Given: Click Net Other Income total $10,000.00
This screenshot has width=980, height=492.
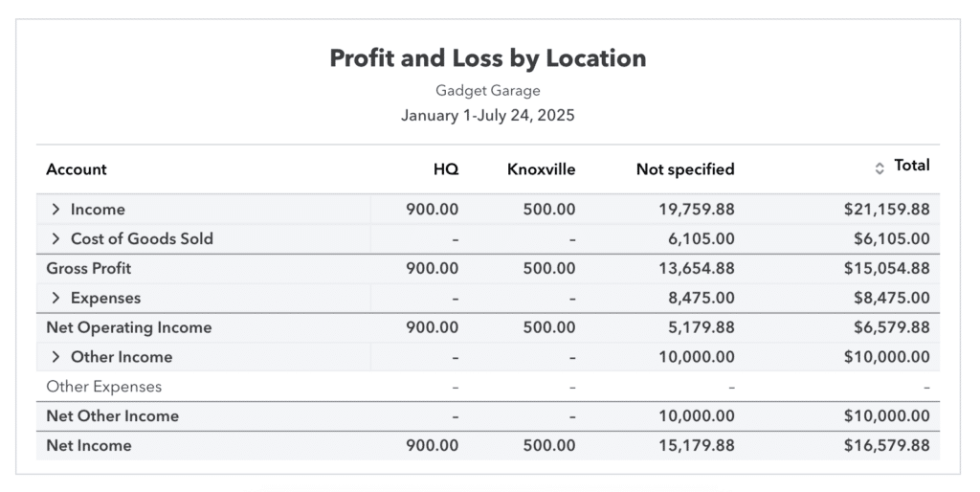Looking at the screenshot, I should [887, 415].
